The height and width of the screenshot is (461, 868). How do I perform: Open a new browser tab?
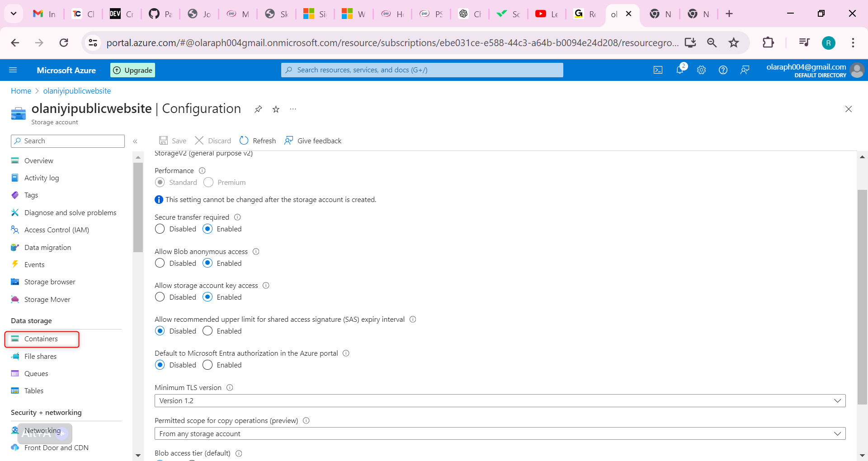[729, 14]
